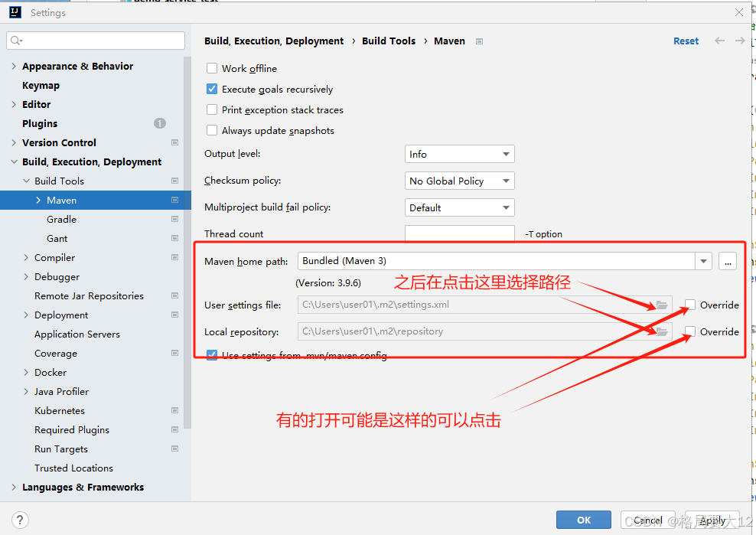Click project icon on Coverage row
The width and height of the screenshot is (756, 535).
[175, 353]
